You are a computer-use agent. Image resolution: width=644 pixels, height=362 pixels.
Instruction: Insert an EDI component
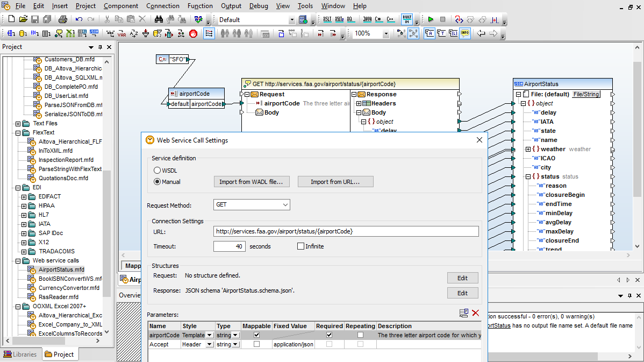point(35,34)
